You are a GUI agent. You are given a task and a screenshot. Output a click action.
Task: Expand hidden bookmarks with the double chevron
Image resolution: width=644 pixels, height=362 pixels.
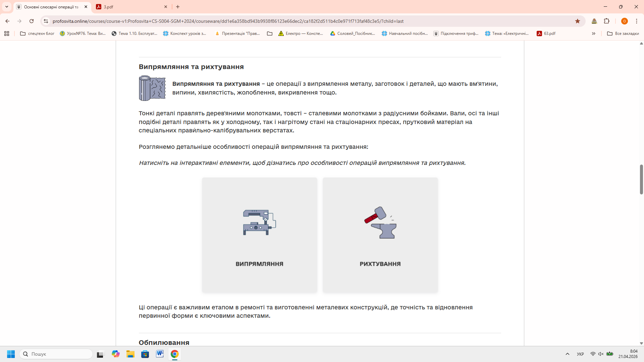593,34
